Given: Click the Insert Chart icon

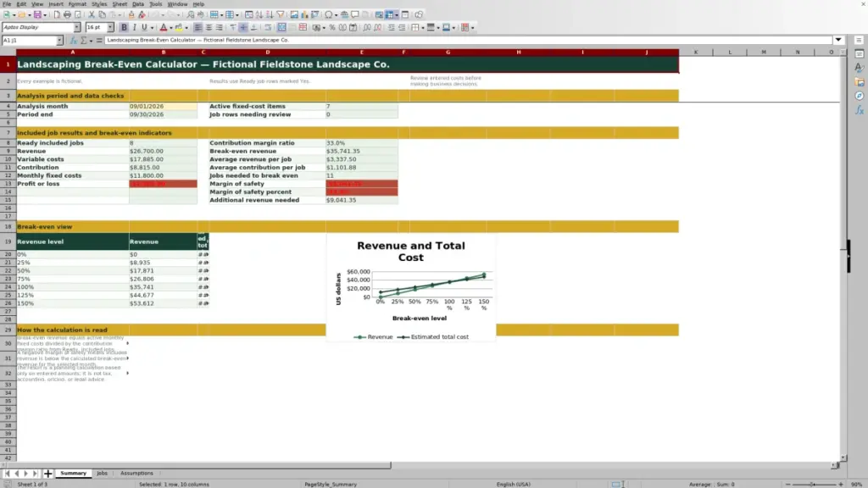Looking at the screenshot, I should [304, 15].
